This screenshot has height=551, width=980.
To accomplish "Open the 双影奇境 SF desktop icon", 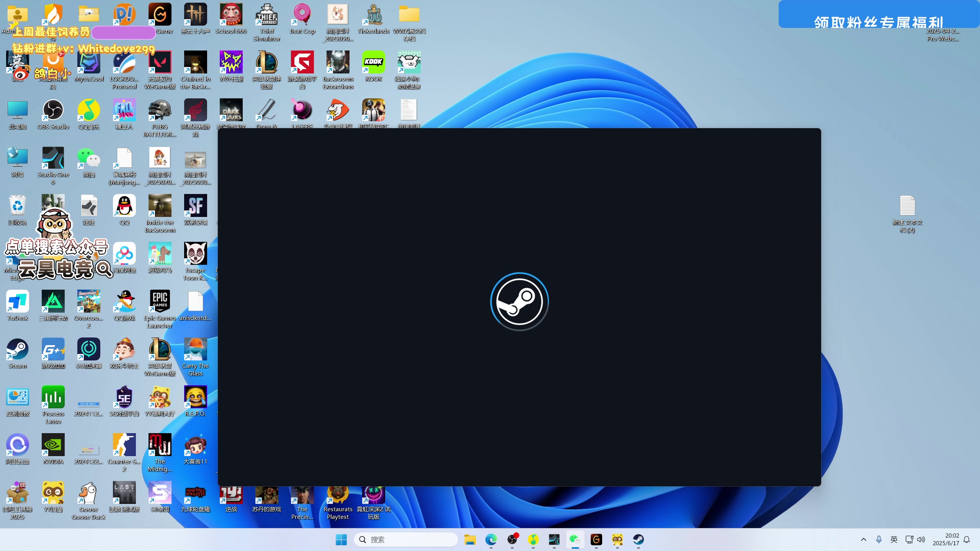I will click(196, 210).
